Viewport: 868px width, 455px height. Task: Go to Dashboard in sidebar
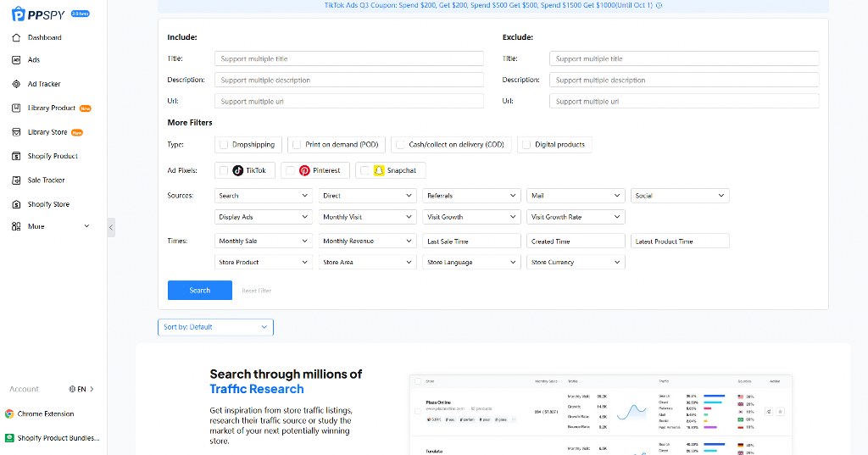pyautogui.click(x=45, y=37)
